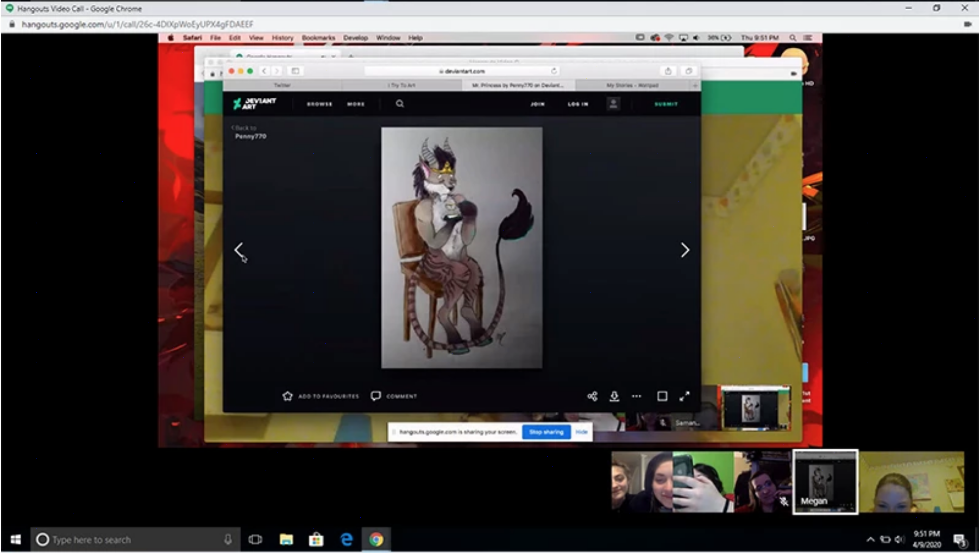Click Windows search box
This screenshot has width=980, height=553.
coord(135,539)
